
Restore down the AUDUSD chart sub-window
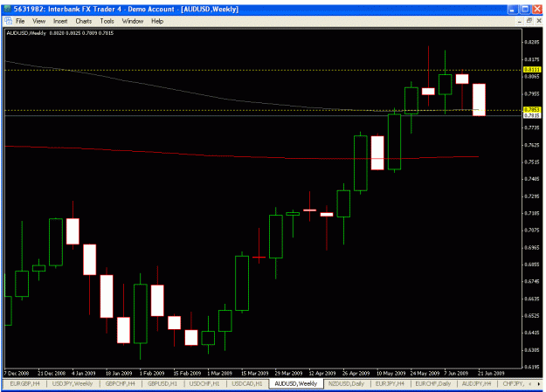[x=529, y=21]
